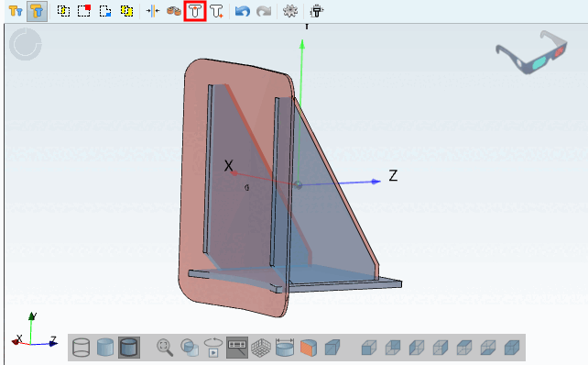Click the corner axis triad orientation indicator

tap(34, 329)
